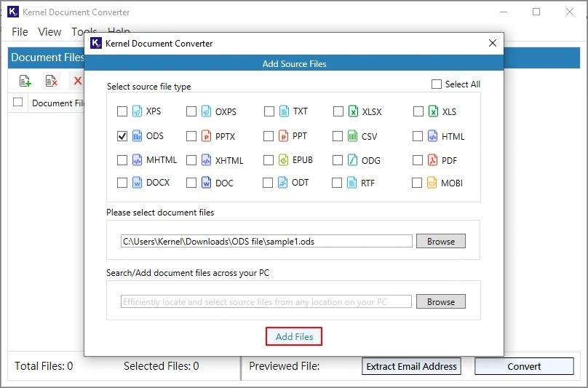Enable the Select All checkbox
Screen dimensions: 588x388
[x=437, y=84]
